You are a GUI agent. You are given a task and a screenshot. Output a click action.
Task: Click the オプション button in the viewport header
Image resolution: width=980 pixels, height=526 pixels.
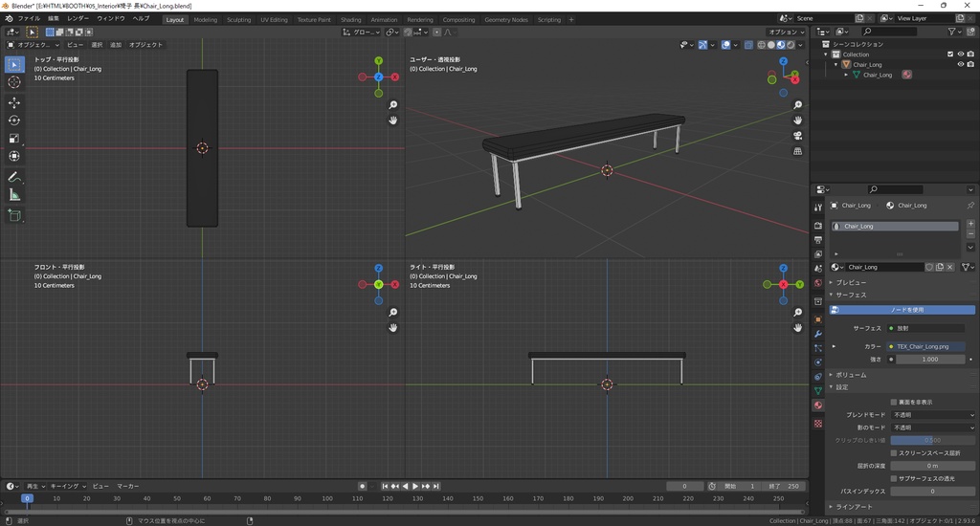tap(786, 32)
